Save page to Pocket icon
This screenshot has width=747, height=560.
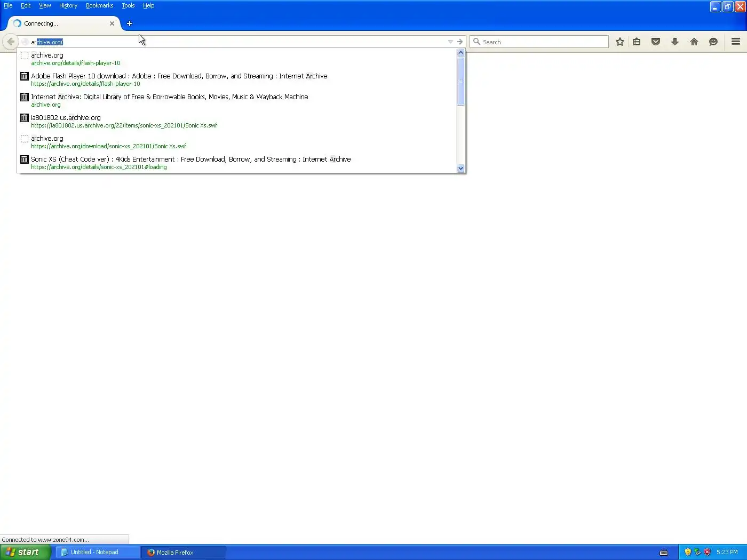click(656, 42)
